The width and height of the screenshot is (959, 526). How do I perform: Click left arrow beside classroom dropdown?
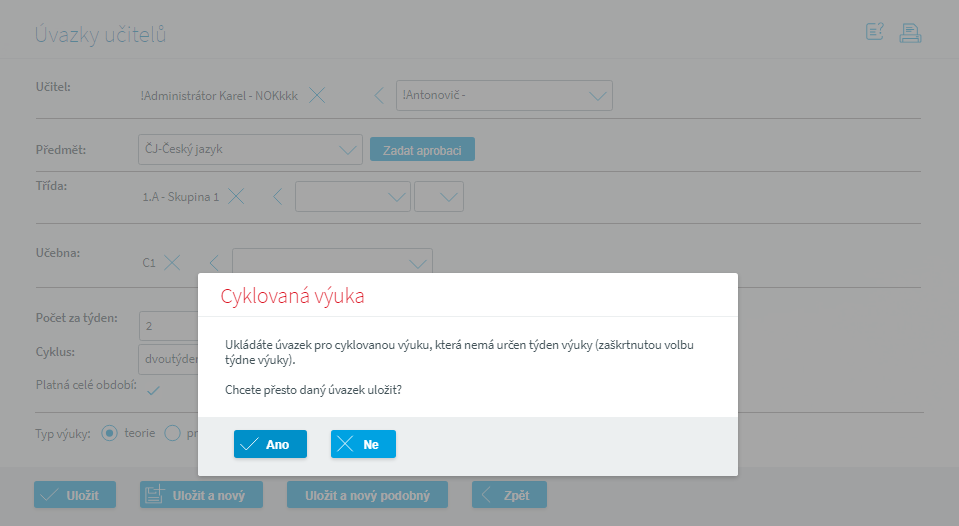coord(213,263)
